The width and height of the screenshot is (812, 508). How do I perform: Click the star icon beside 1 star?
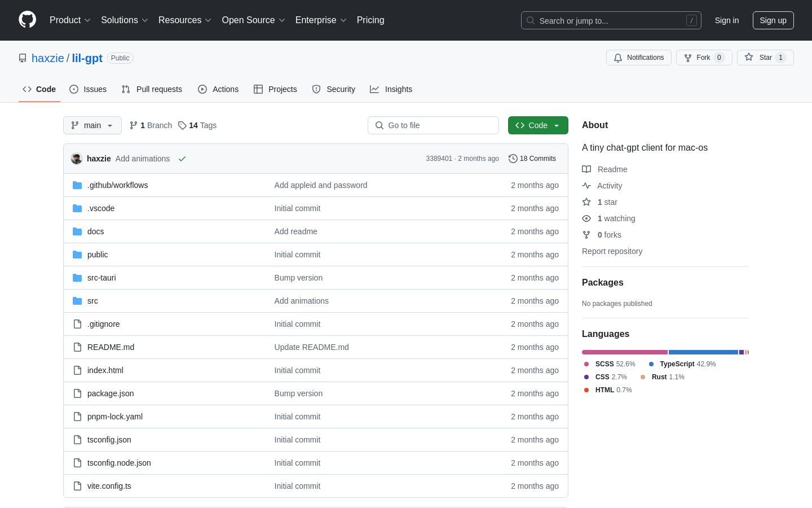pyautogui.click(x=586, y=202)
